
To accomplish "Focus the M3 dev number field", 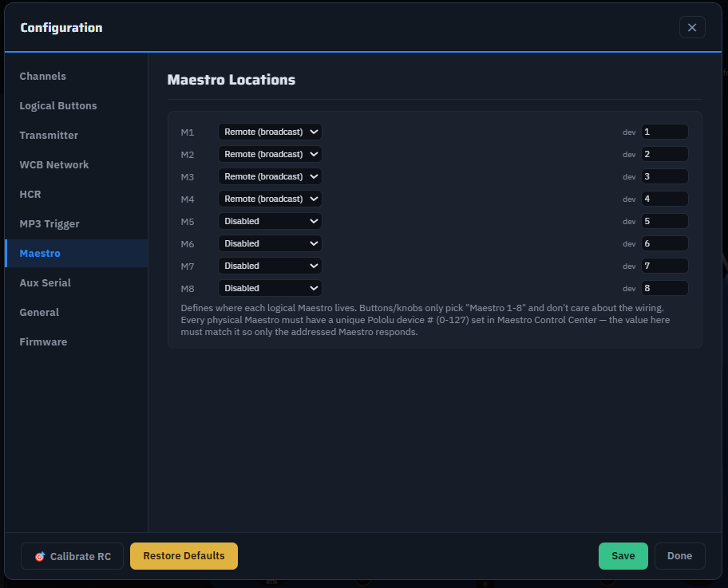I will pos(664,176).
